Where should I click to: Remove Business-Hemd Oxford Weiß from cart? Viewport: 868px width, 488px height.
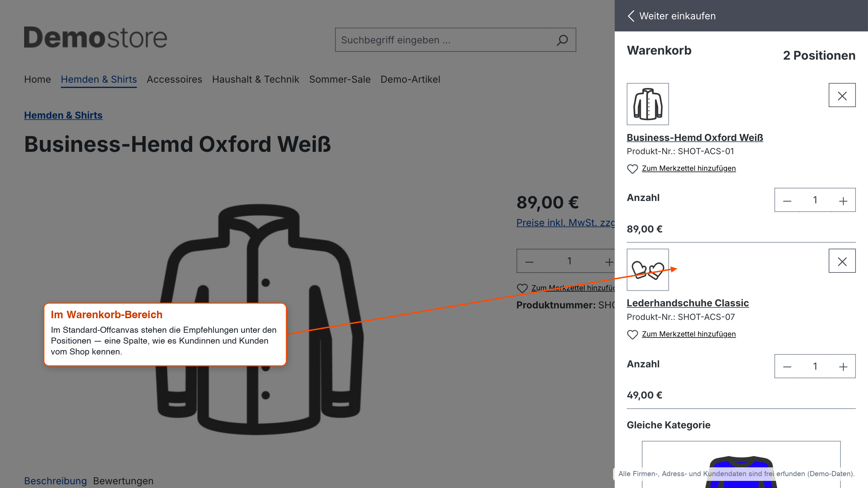click(x=842, y=95)
